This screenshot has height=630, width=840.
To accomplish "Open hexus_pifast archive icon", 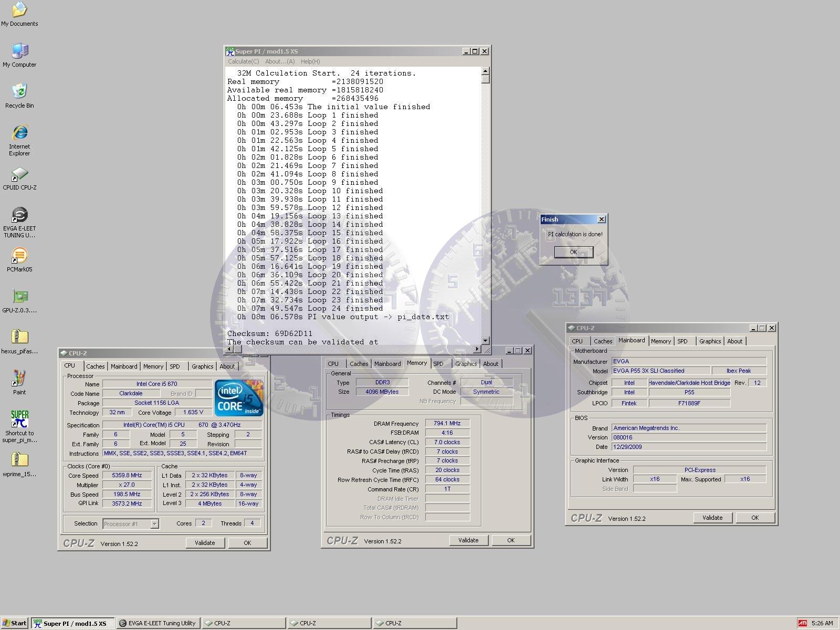I will coord(19,342).
